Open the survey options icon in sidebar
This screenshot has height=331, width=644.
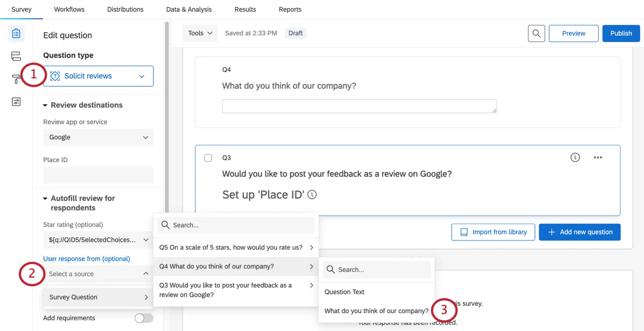tap(16, 101)
